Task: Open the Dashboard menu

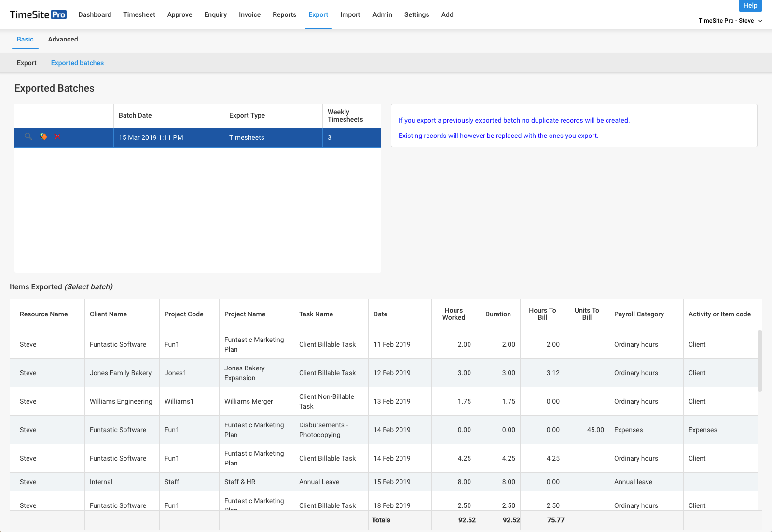Action: [95, 14]
